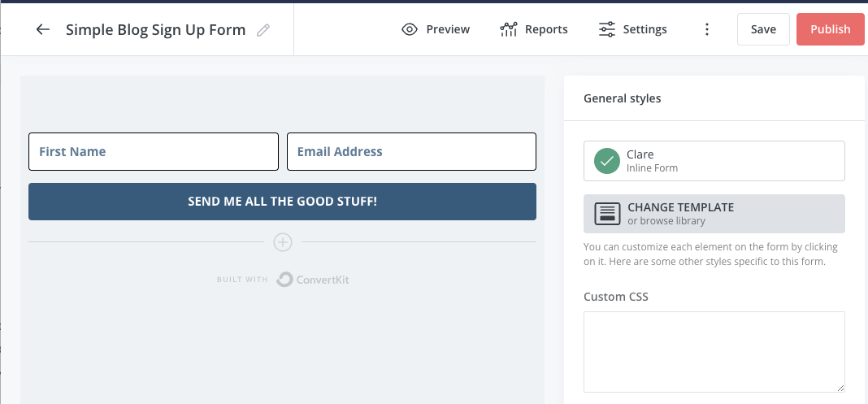Open the Settings panel
868x404 pixels.
(x=633, y=29)
